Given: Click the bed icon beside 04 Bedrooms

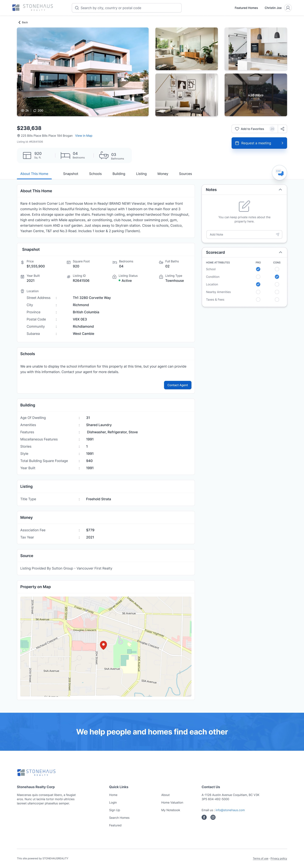Looking at the screenshot, I should [x=65, y=155].
